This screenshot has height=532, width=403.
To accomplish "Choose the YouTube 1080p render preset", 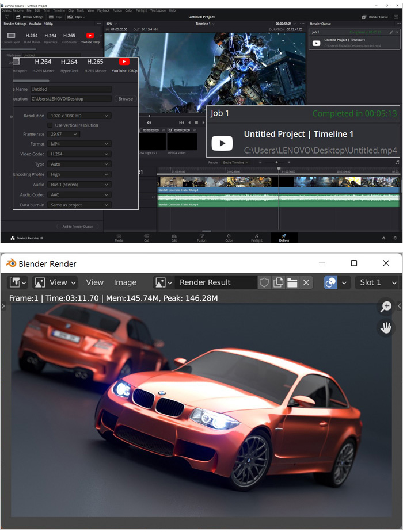I will (x=124, y=64).
